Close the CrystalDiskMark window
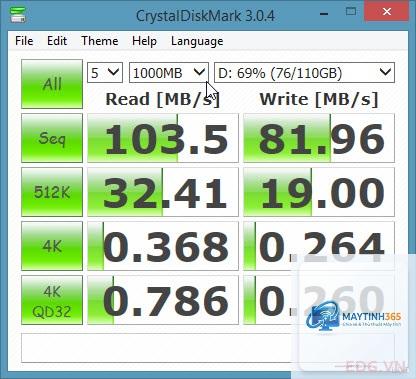 tap(387, 12)
